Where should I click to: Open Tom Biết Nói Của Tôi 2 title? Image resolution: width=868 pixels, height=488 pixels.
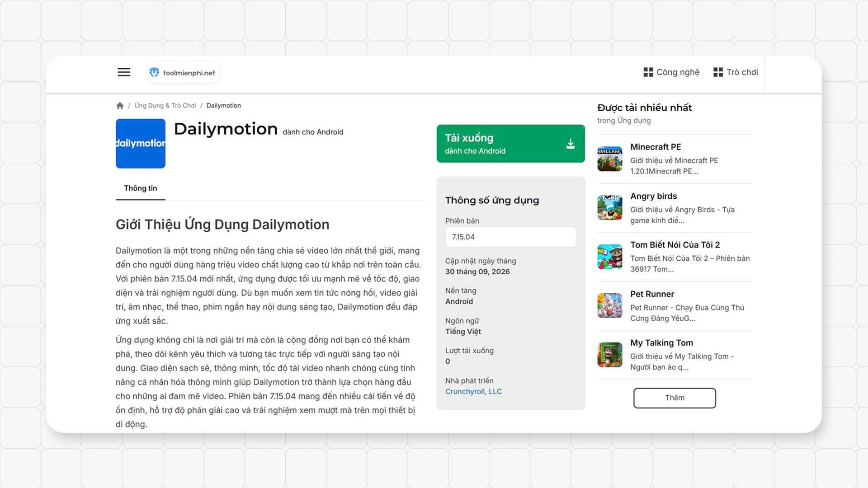675,245
